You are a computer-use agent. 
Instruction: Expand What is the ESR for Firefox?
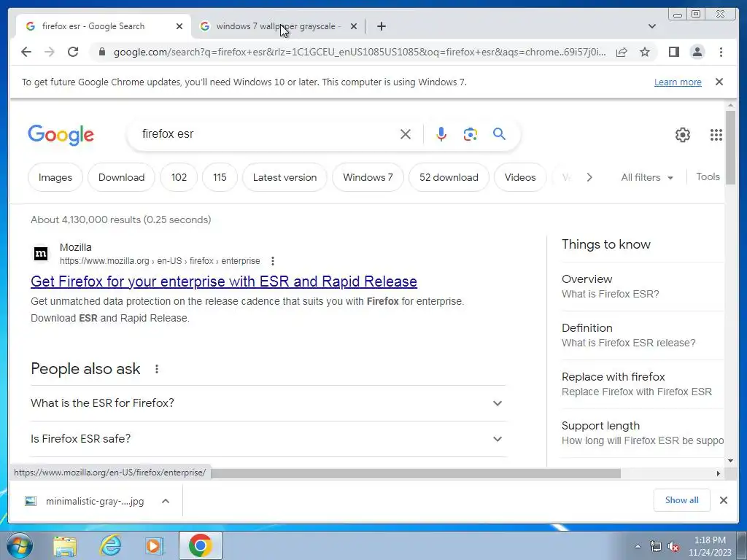[x=268, y=403]
